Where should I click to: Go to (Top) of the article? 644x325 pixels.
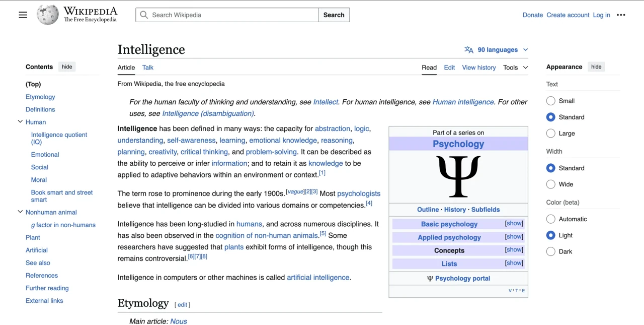[33, 84]
